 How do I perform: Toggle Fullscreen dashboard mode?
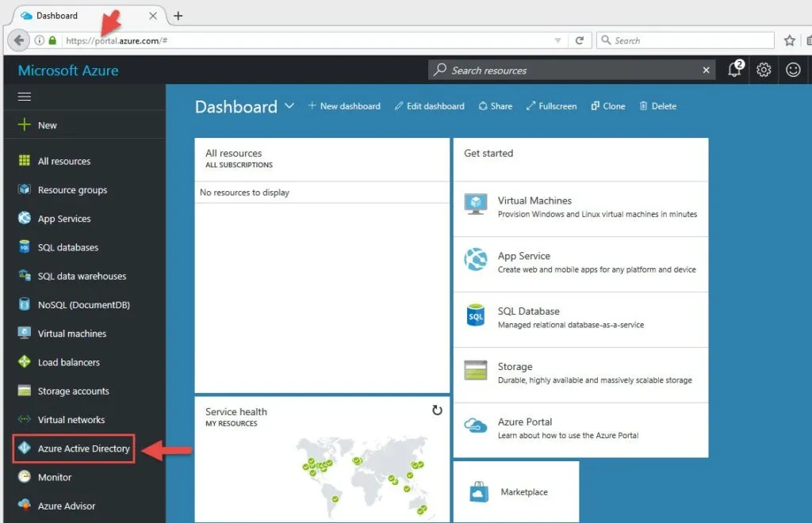(x=551, y=106)
